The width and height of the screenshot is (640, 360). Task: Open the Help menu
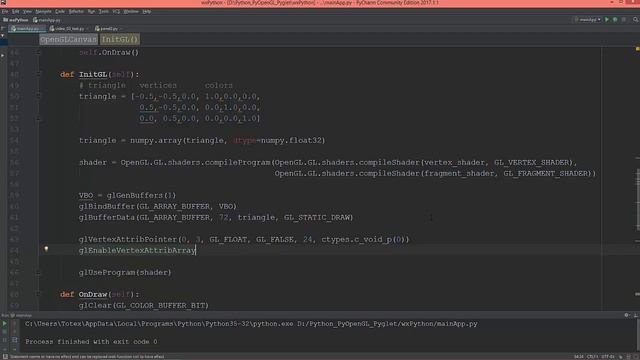(147, 11)
